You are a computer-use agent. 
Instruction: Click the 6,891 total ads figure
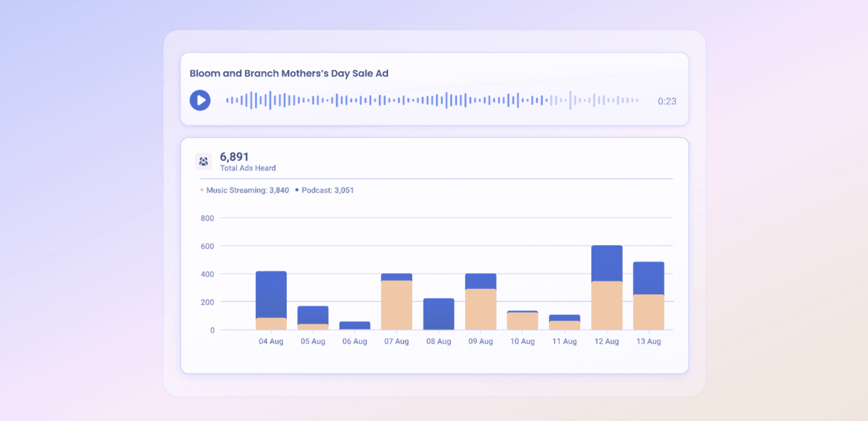coord(234,157)
